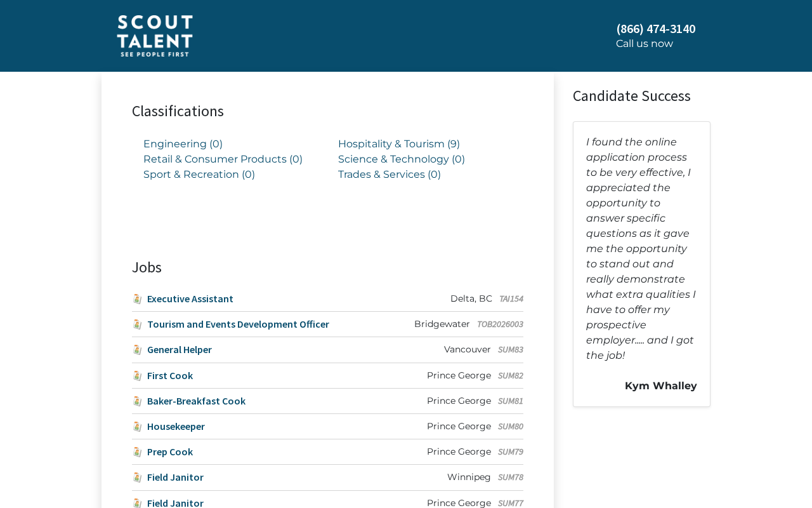
Task: Open the Field Janitor job in Winnipeg
Action: [175, 477]
